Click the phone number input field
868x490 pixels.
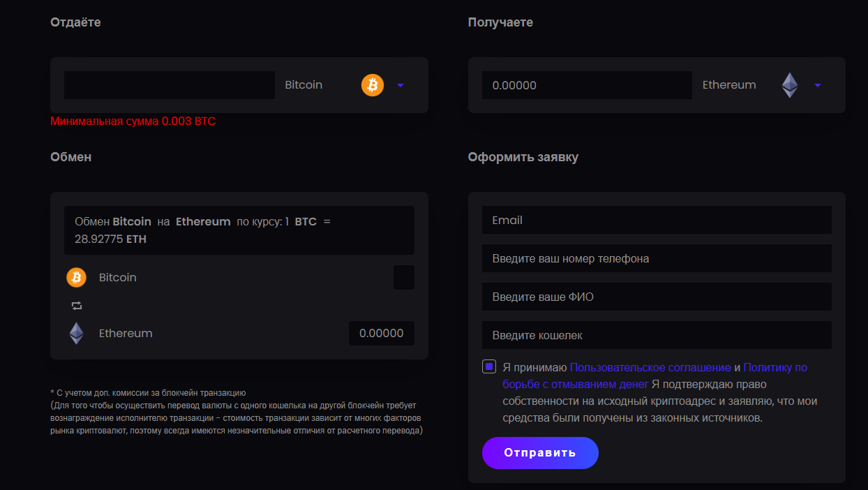coord(657,258)
